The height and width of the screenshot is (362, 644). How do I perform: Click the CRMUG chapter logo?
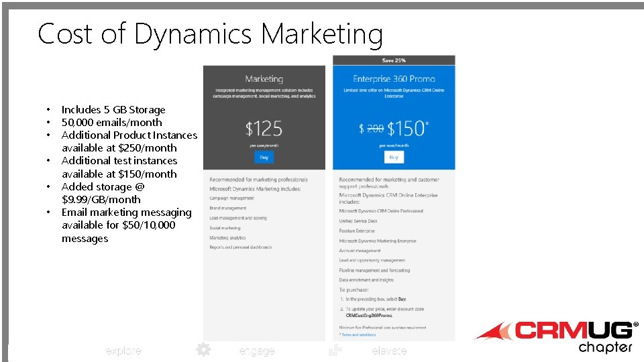click(x=557, y=337)
